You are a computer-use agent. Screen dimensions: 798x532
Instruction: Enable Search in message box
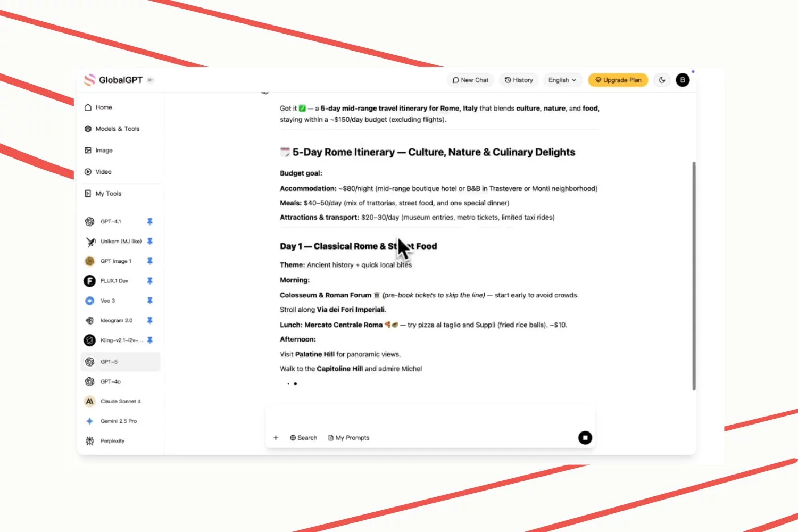pyautogui.click(x=303, y=438)
